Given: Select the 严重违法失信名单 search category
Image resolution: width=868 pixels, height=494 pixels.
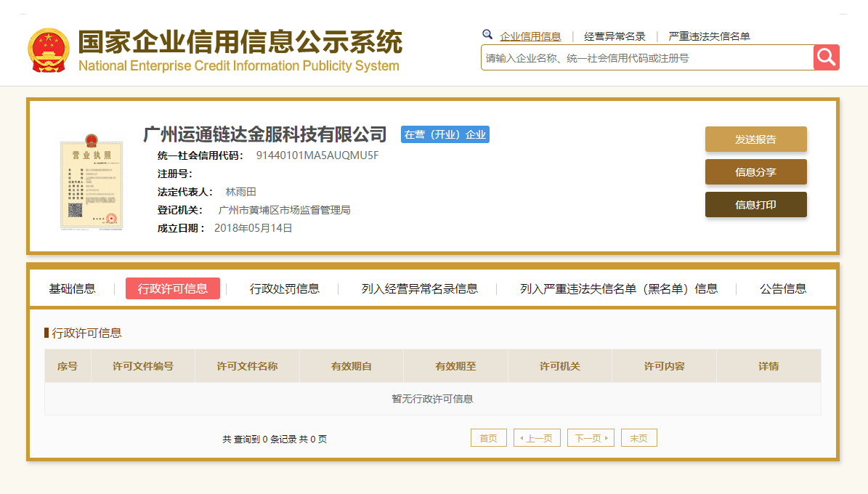Looking at the screenshot, I should tap(709, 36).
